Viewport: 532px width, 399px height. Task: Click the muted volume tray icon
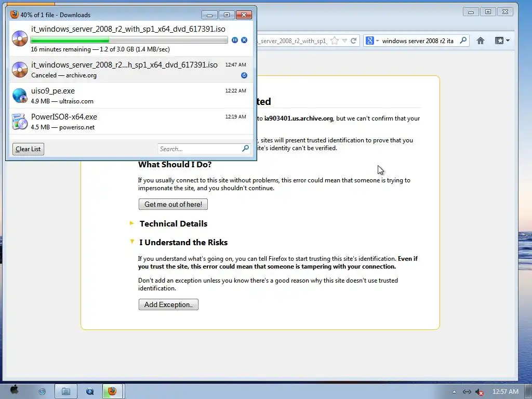pos(479,392)
